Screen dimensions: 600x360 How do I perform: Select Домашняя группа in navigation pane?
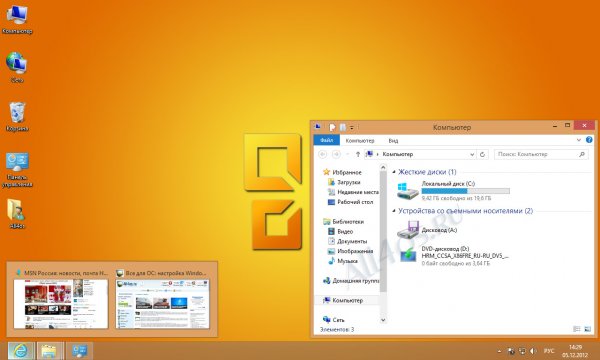(x=355, y=281)
